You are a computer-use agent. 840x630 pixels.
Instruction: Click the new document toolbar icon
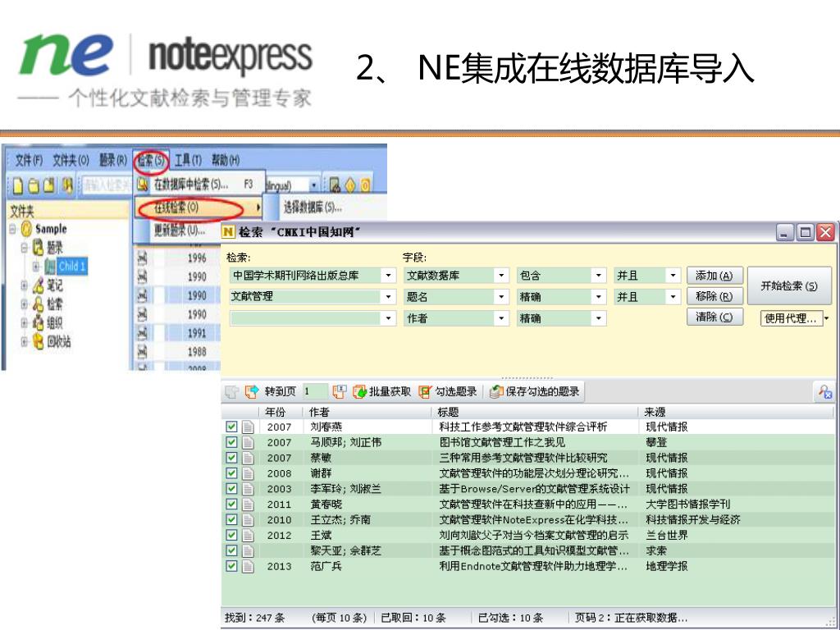[x=18, y=185]
